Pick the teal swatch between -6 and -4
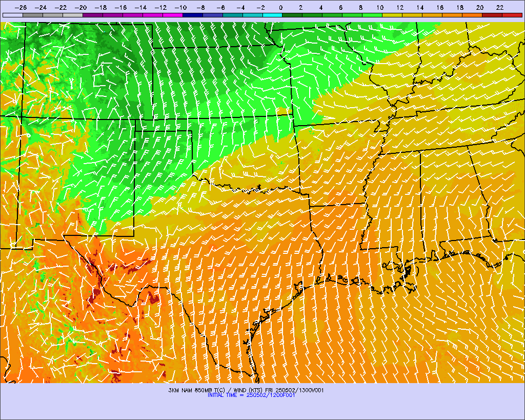This screenshot has height=420, width=525. [x=233, y=15]
